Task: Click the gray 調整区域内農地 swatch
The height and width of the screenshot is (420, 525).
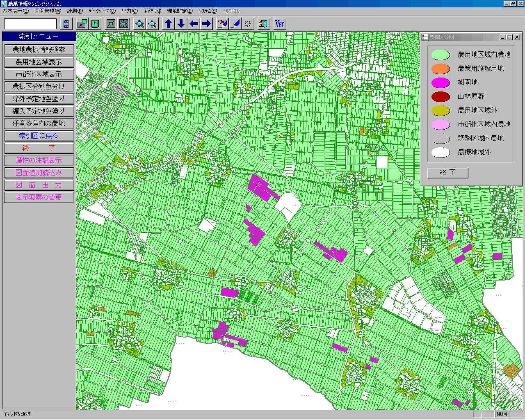Action: (441, 138)
